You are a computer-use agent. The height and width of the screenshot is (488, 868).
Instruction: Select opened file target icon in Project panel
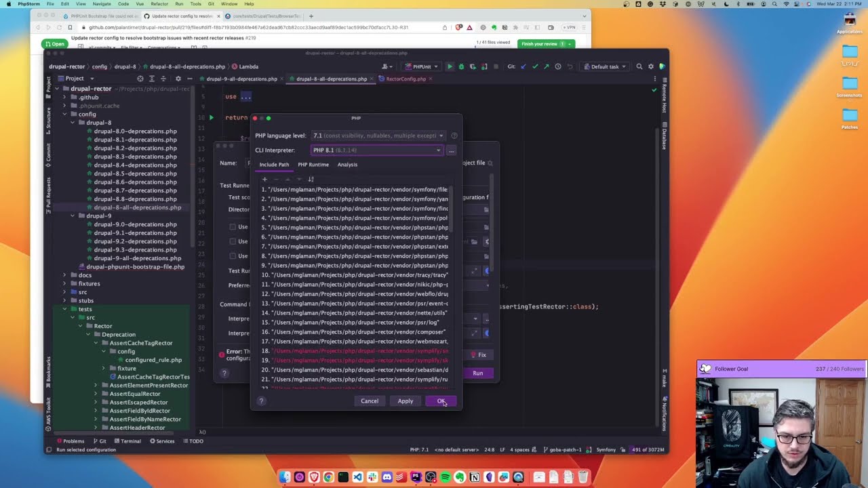141,79
